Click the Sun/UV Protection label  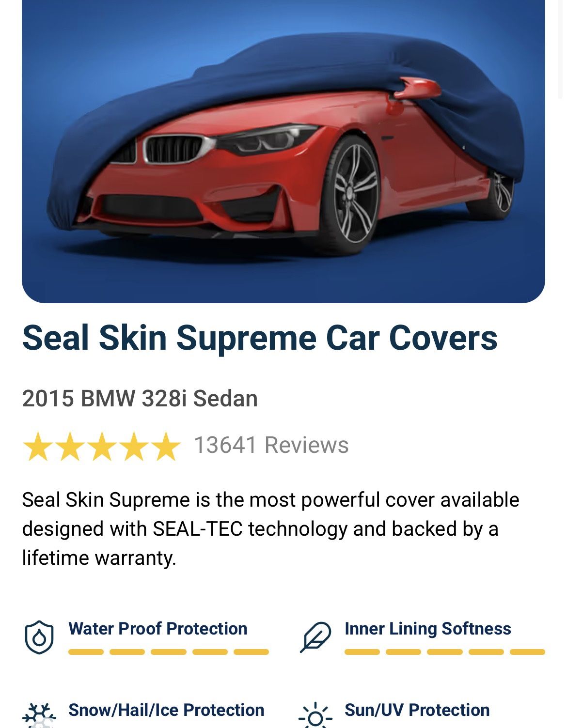[x=417, y=710]
